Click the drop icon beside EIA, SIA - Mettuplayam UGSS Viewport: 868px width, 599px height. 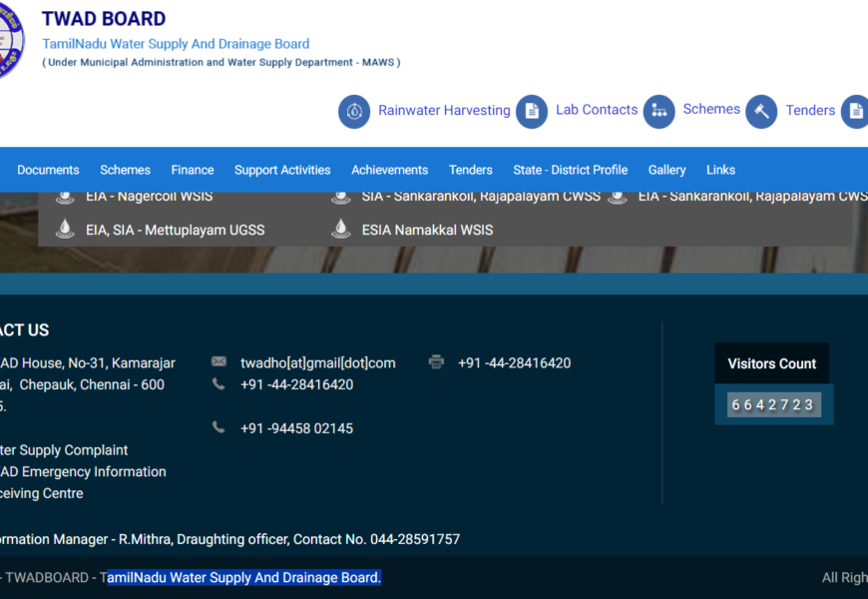(x=65, y=230)
